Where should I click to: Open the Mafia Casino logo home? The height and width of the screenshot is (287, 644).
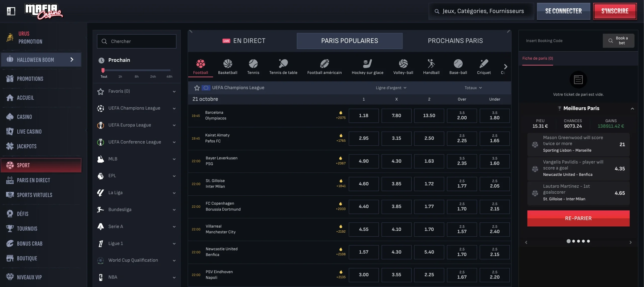44,11
